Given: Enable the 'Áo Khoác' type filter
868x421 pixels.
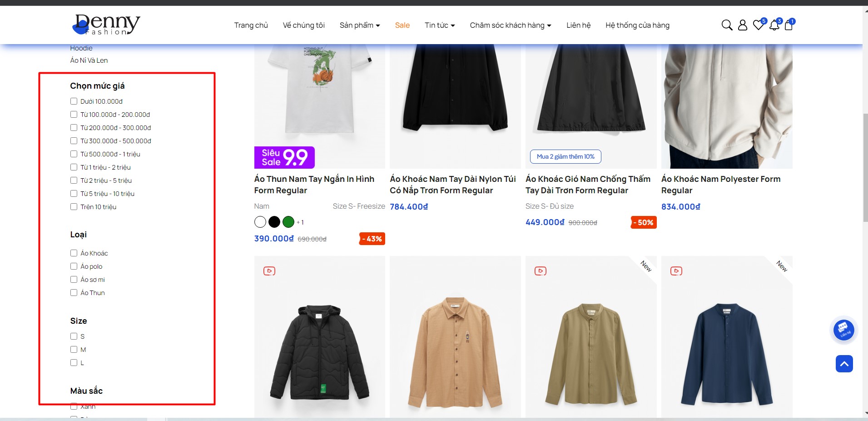Looking at the screenshot, I should [x=74, y=253].
